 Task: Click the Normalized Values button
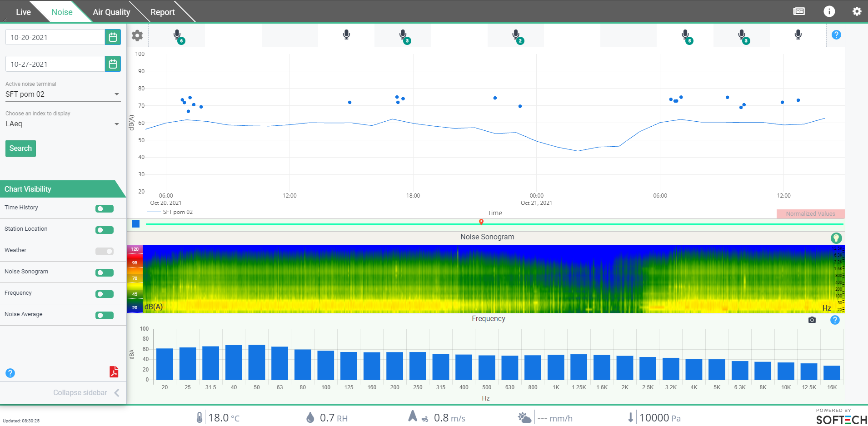tap(810, 213)
